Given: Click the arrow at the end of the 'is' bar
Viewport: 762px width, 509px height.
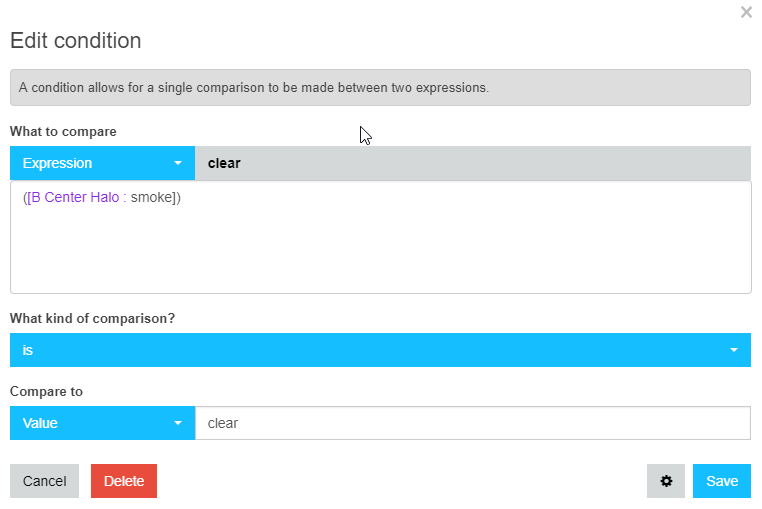Looking at the screenshot, I should coord(734,350).
